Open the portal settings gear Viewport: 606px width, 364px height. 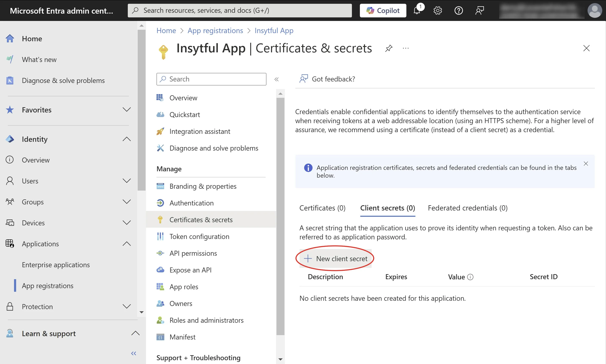[x=438, y=10]
